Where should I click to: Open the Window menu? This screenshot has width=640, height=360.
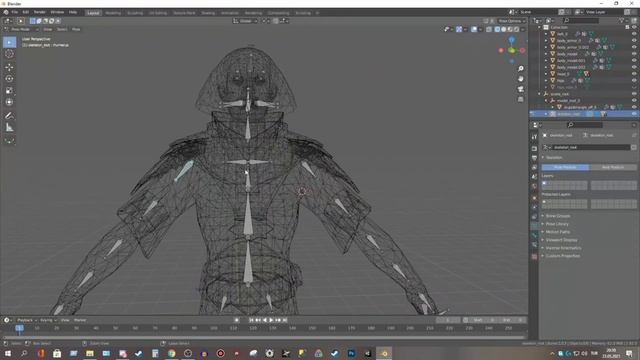(57, 12)
